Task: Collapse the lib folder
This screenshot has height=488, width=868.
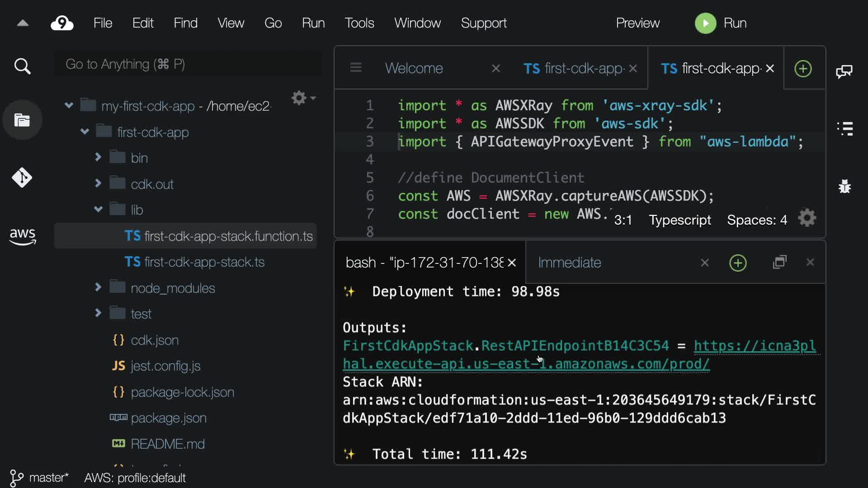Action: pos(98,209)
